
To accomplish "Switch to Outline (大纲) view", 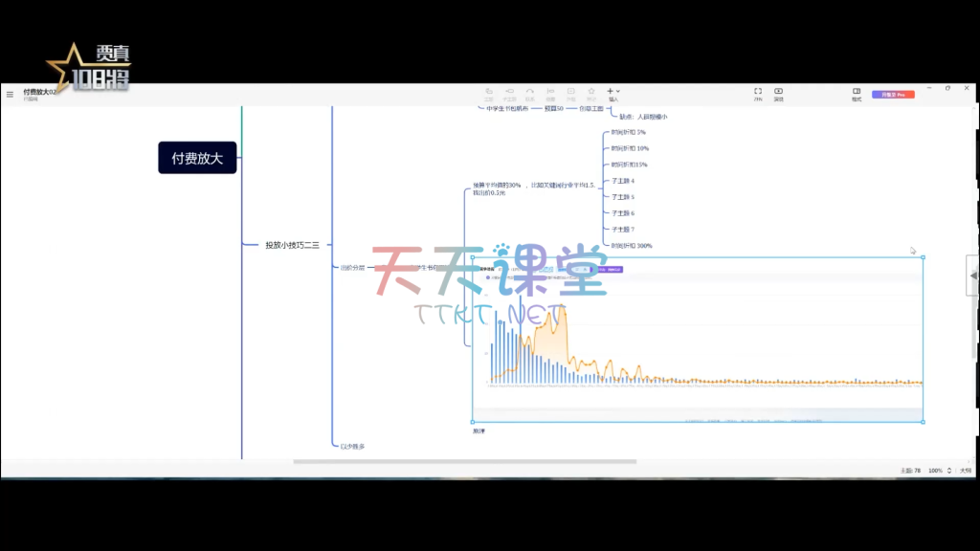I will tap(966, 471).
